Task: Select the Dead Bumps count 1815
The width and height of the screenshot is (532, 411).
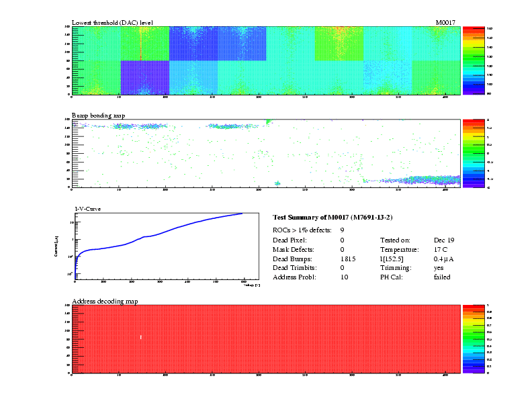Action: coord(348,259)
